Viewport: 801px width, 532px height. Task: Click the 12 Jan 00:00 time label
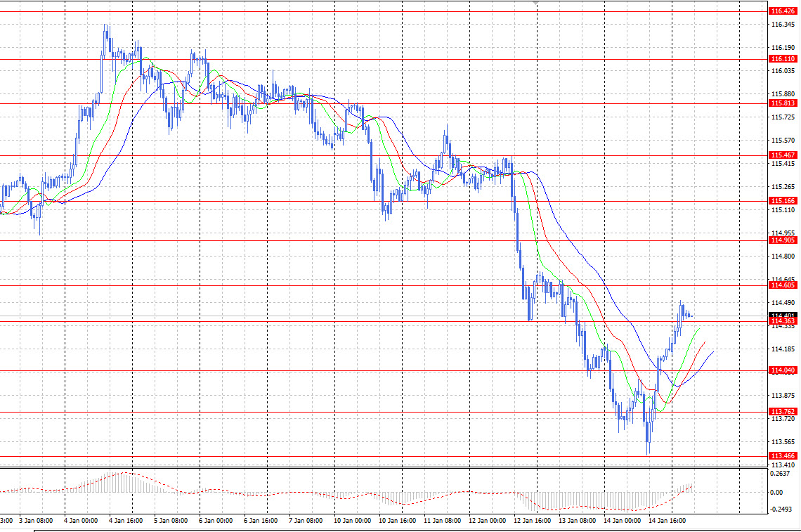[487, 521]
